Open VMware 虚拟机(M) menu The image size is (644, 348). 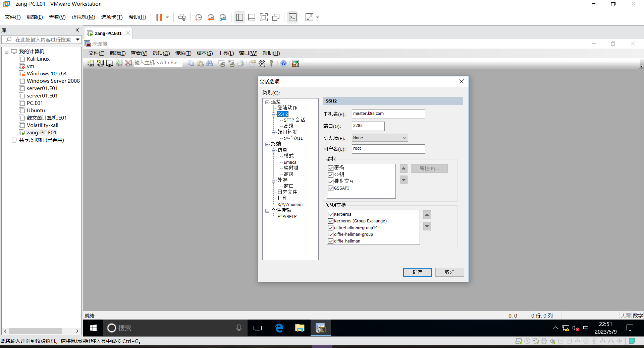click(x=83, y=17)
